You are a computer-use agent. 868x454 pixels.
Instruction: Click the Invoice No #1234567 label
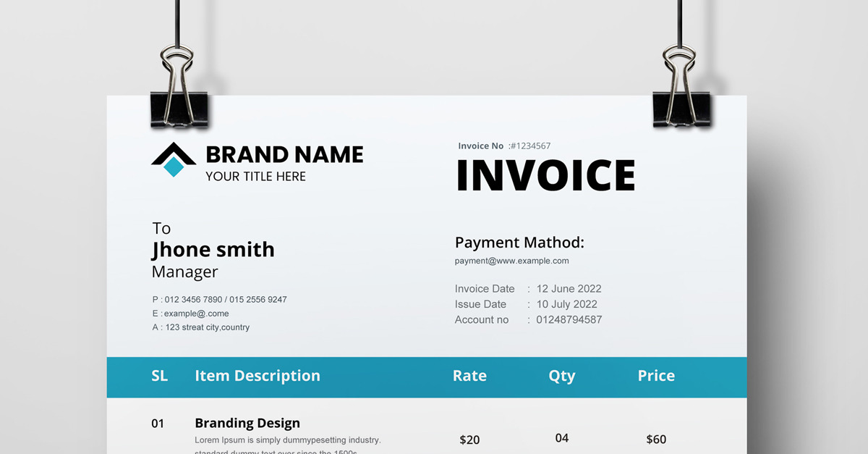pos(503,146)
